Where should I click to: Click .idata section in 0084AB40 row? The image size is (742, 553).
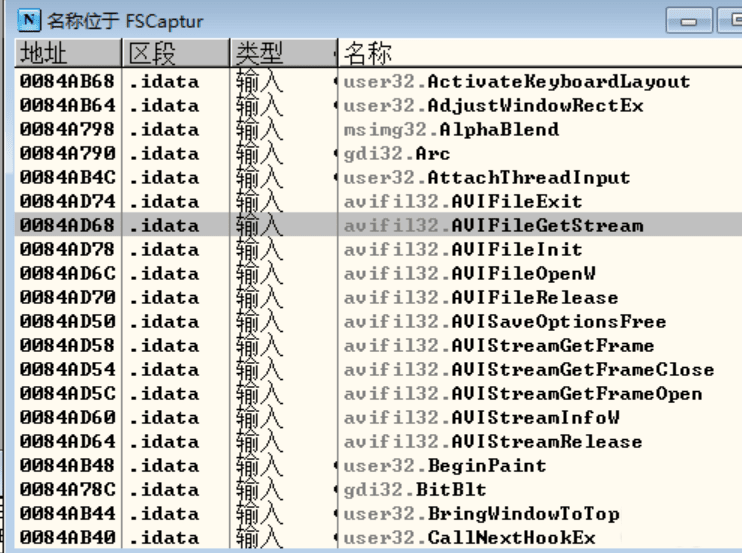(x=164, y=538)
